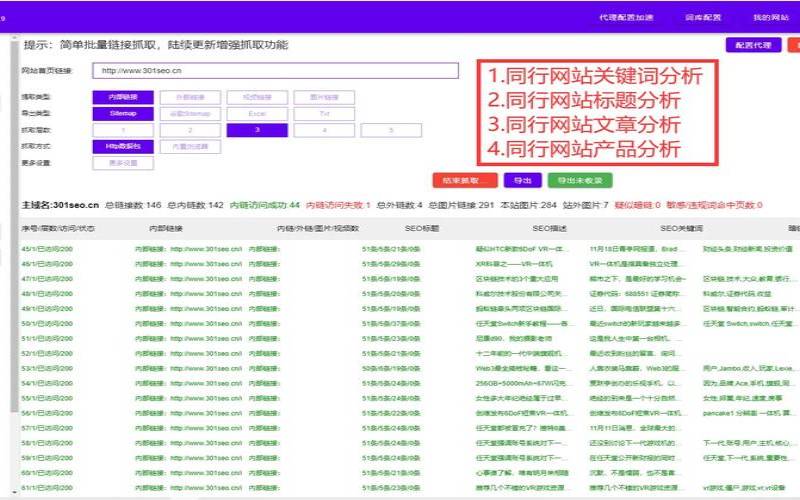800x500 pixels.
Task: Open 我的网站 in the top navigation
Action: click(x=771, y=17)
